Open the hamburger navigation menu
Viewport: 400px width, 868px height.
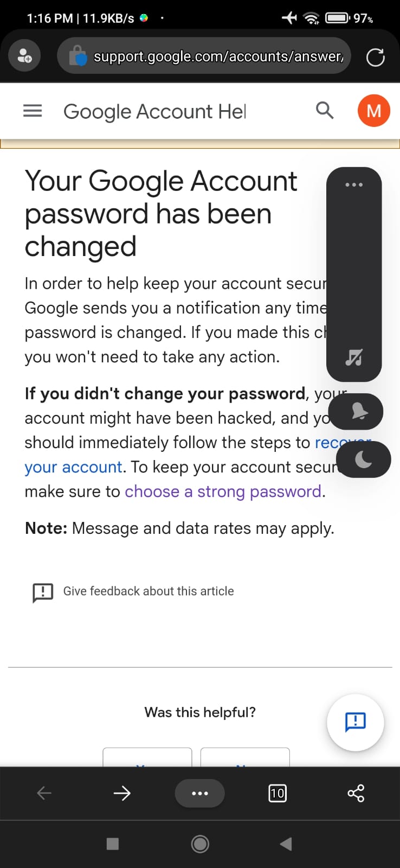33,111
